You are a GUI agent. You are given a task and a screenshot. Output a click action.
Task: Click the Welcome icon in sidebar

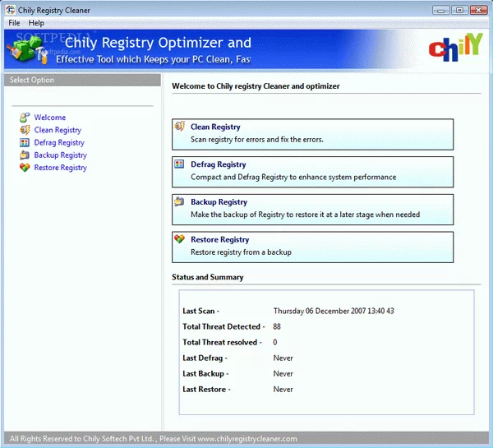point(25,118)
